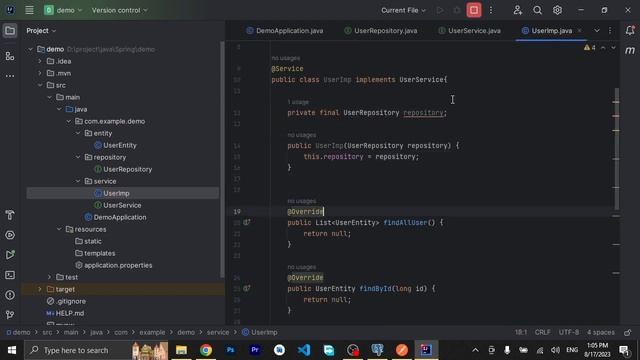Click 4 spaces indent setting
640x360 pixels.
(600, 332)
